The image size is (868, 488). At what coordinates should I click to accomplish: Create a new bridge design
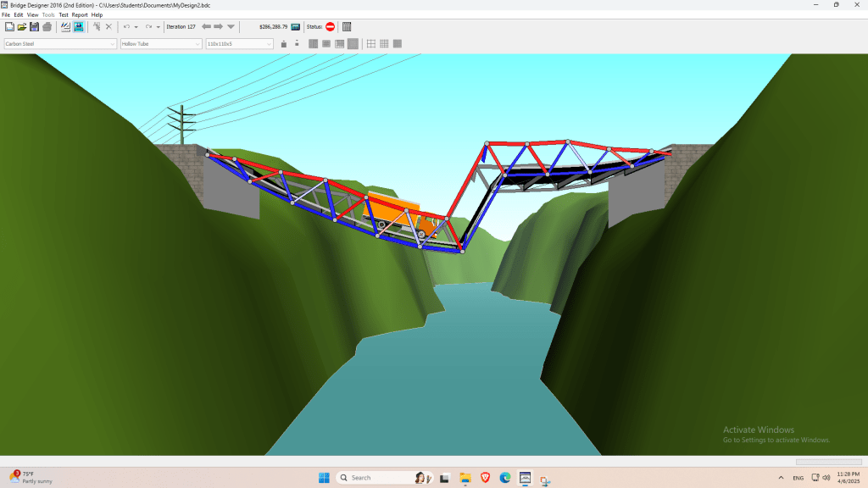coord(9,26)
